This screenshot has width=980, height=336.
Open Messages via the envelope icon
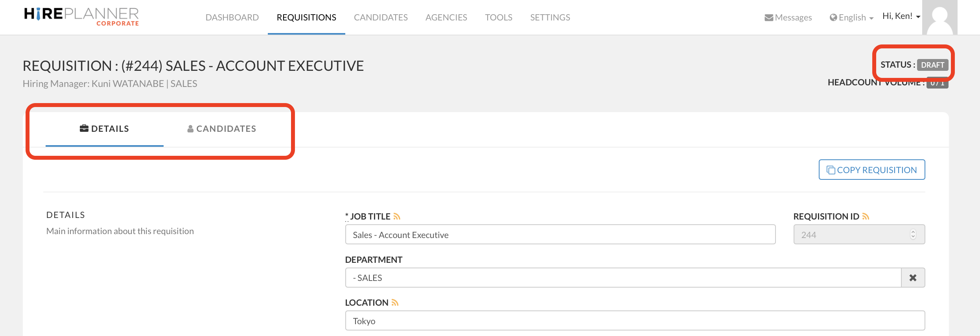(768, 18)
